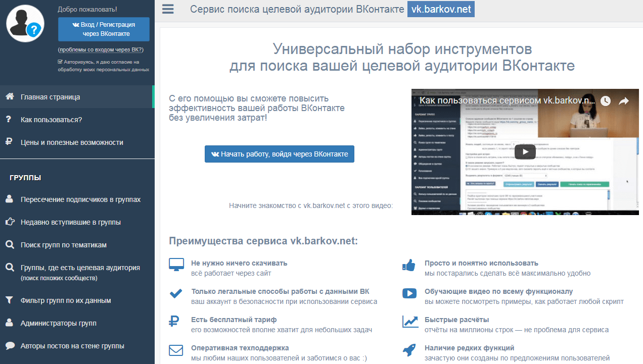643x364 pixels.
Task: Open Пересечение подписчиков в группах
Action: click(80, 199)
